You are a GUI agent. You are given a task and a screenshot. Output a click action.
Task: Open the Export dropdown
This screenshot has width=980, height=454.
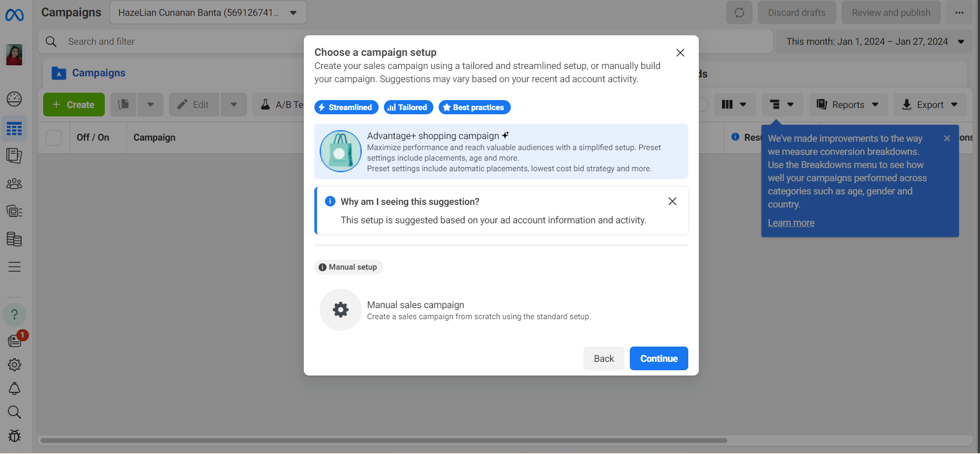point(930,105)
